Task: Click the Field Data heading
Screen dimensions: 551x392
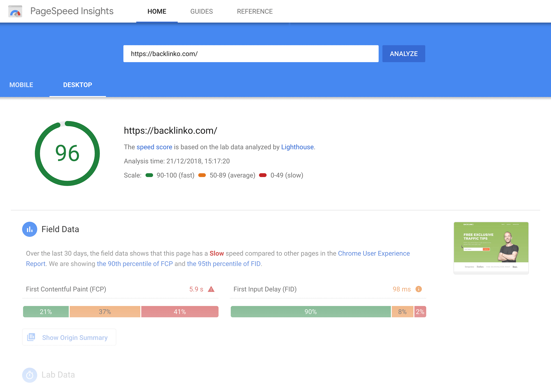Action: pos(60,229)
